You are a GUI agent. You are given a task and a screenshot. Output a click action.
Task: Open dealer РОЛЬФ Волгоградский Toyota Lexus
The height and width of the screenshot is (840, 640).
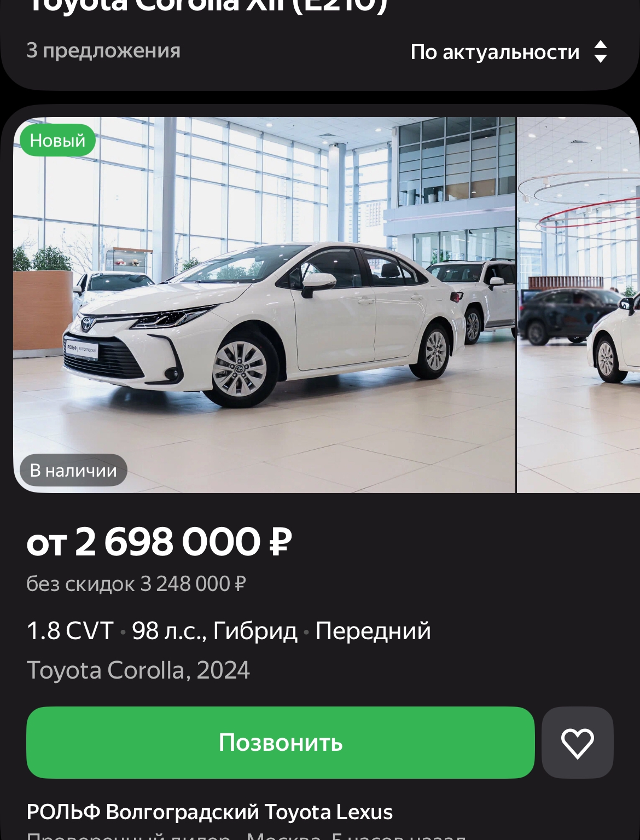[x=210, y=812]
